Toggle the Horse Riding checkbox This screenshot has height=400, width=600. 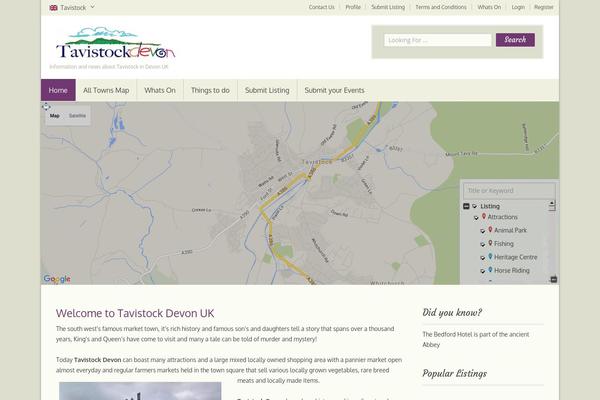point(483,271)
